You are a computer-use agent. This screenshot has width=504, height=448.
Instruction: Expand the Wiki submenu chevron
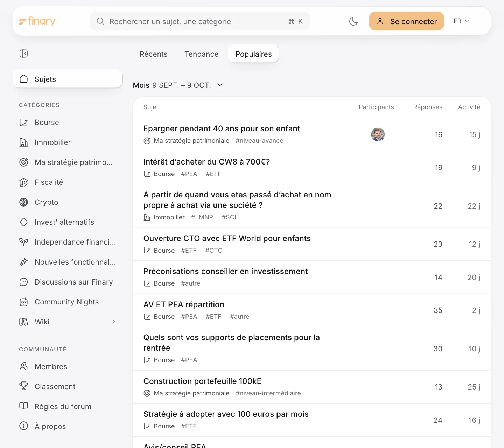click(x=114, y=322)
